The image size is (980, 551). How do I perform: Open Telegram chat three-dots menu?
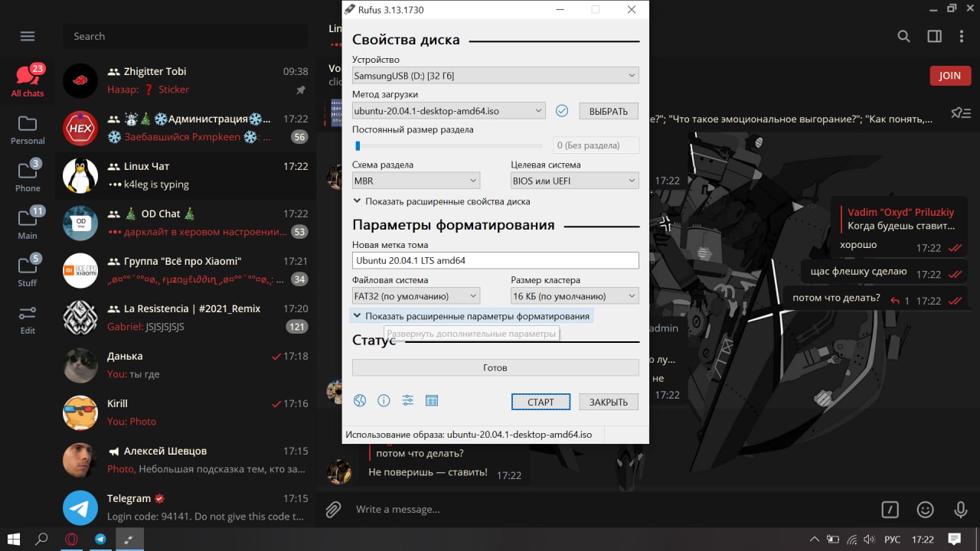tap(962, 36)
